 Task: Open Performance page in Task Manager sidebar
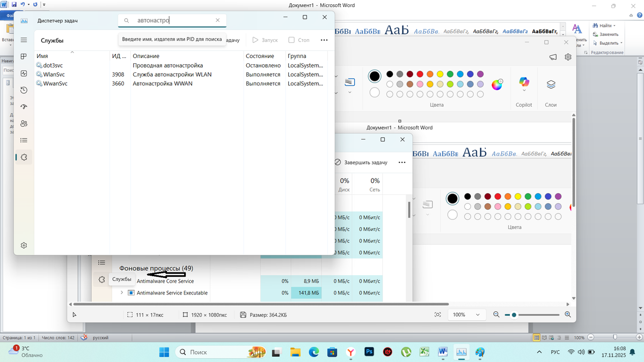24,73
